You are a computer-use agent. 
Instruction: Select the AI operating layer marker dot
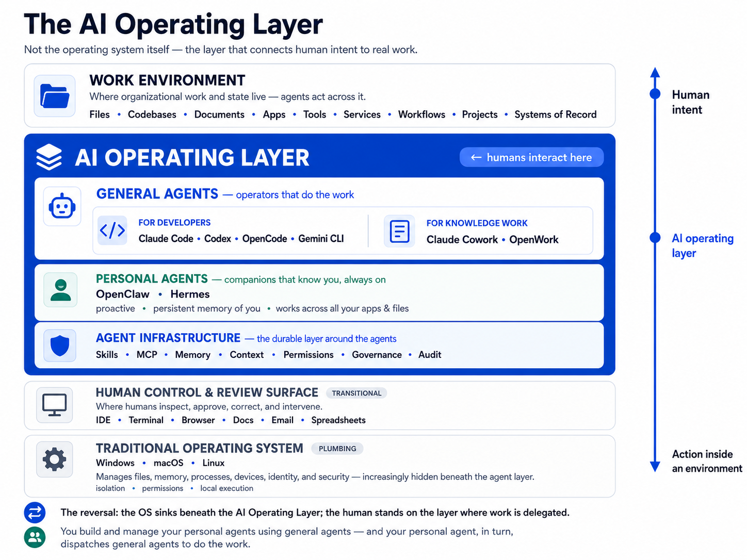pos(655,237)
